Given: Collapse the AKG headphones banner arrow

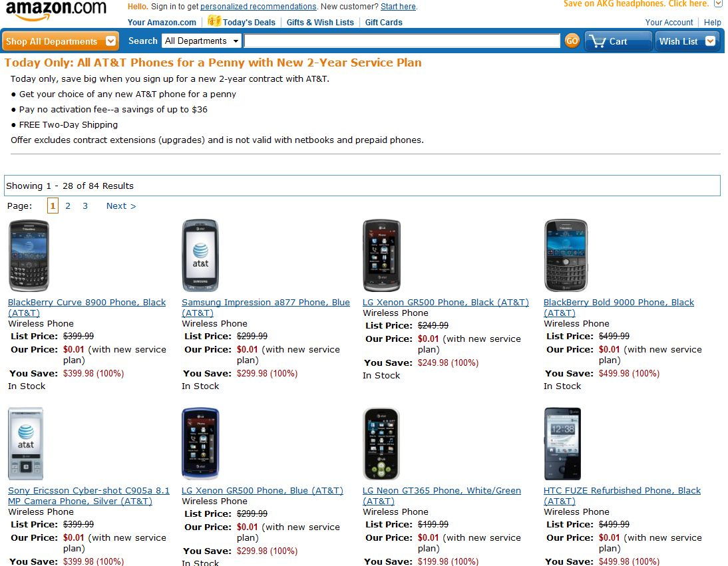Looking at the screenshot, I should [718, 4].
